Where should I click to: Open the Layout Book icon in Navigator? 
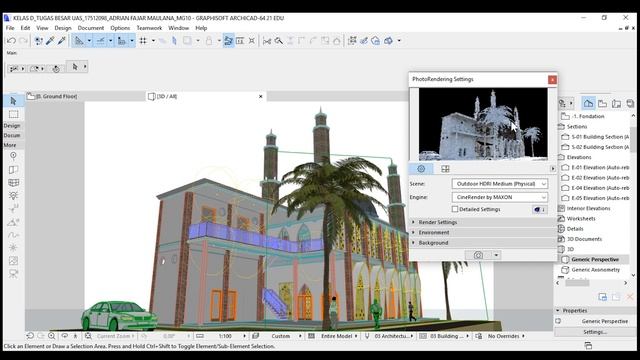click(616, 104)
